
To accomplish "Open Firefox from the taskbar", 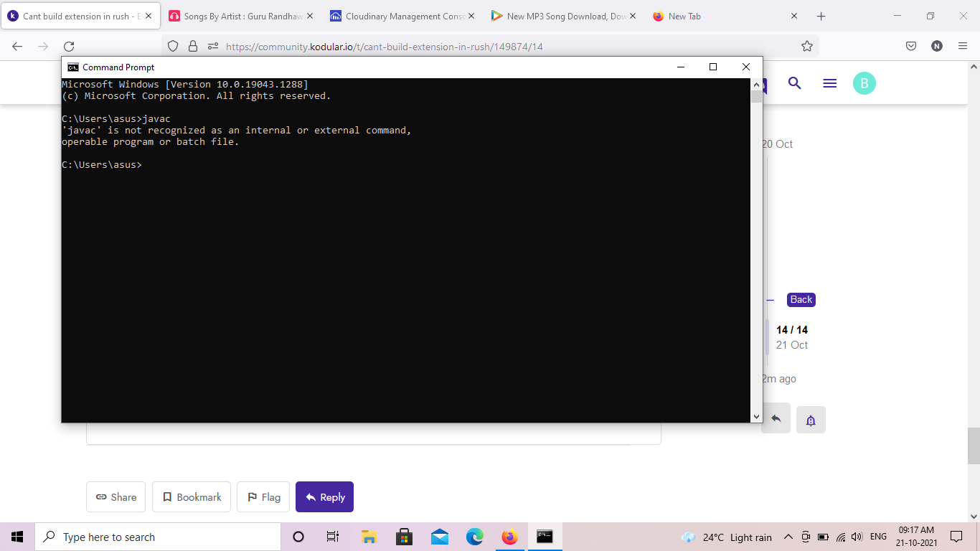I will 509,537.
